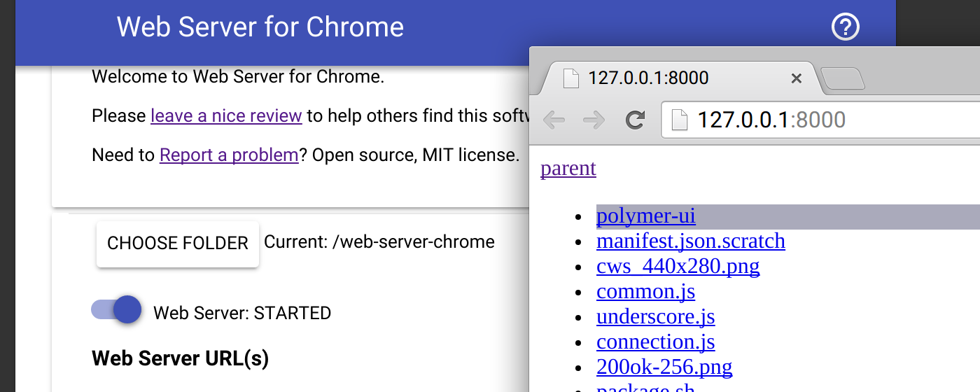Open a new browser tab
This screenshot has height=392, width=980.
[x=843, y=79]
